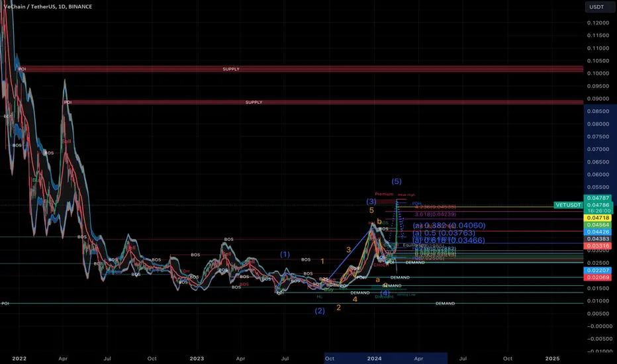This screenshot has width=617, height=364.
Task: Select the blue wave (2) label
Action: [320, 311]
